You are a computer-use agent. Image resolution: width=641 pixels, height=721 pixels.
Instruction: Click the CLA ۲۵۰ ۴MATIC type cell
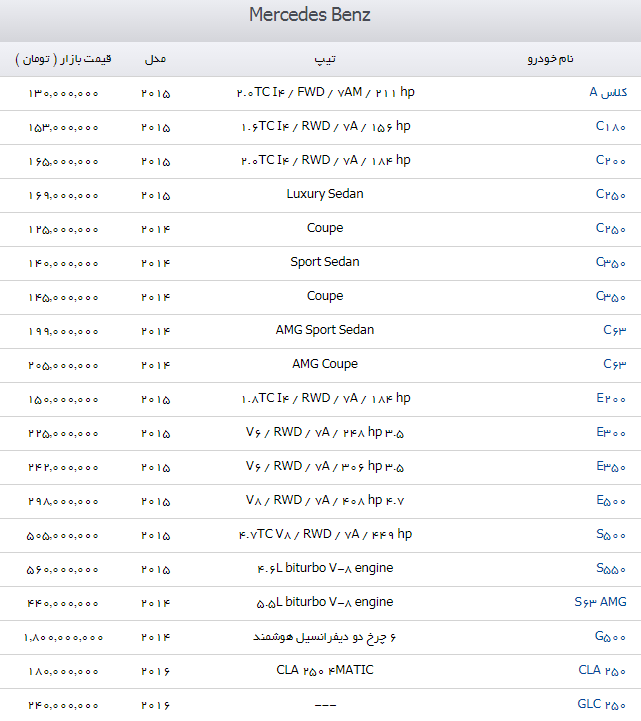(325, 670)
